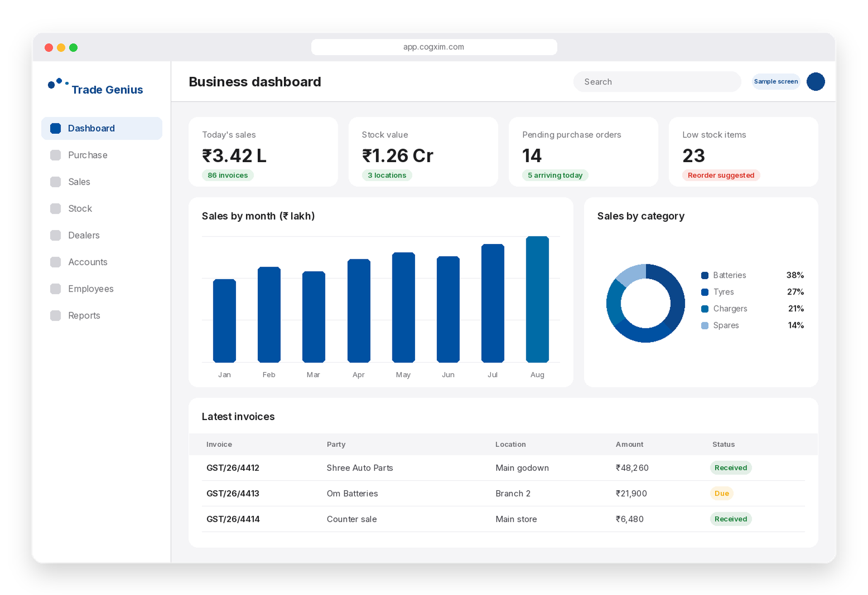The image size is (868, 595).
Task: Click the Dashboard sidebar icon
Action: click(x=56, y=128)
